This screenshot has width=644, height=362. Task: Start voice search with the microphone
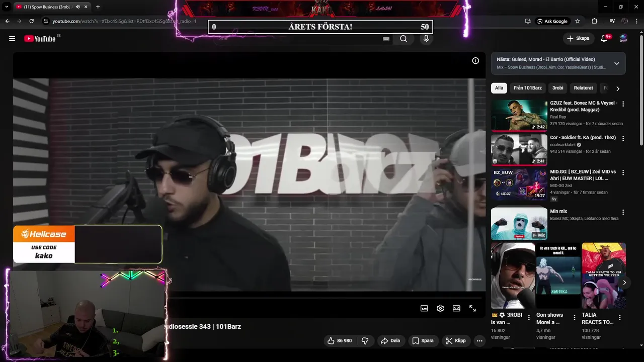coord(426,39)
